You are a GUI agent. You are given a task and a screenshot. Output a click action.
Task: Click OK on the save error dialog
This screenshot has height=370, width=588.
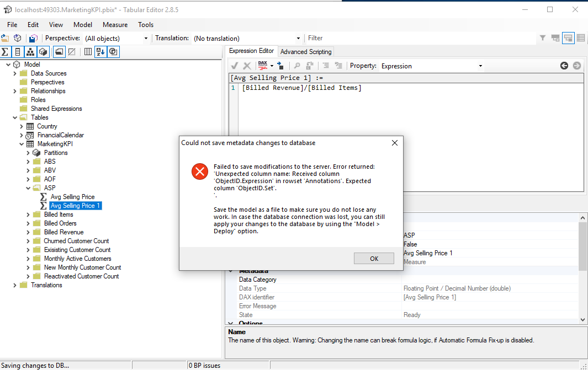(373, 258)
